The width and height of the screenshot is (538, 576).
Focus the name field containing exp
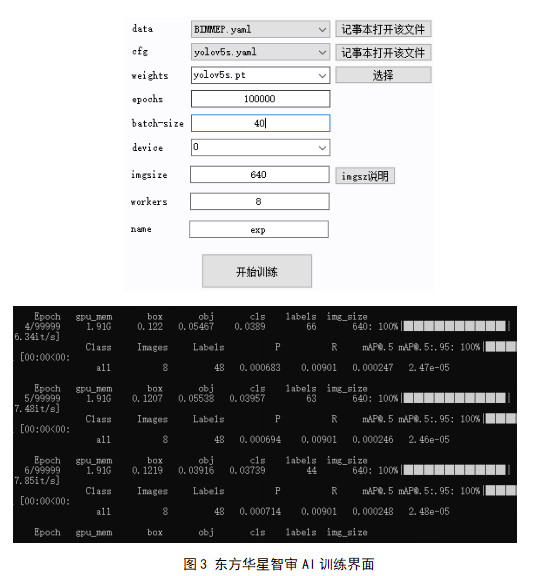coord(259,229)
